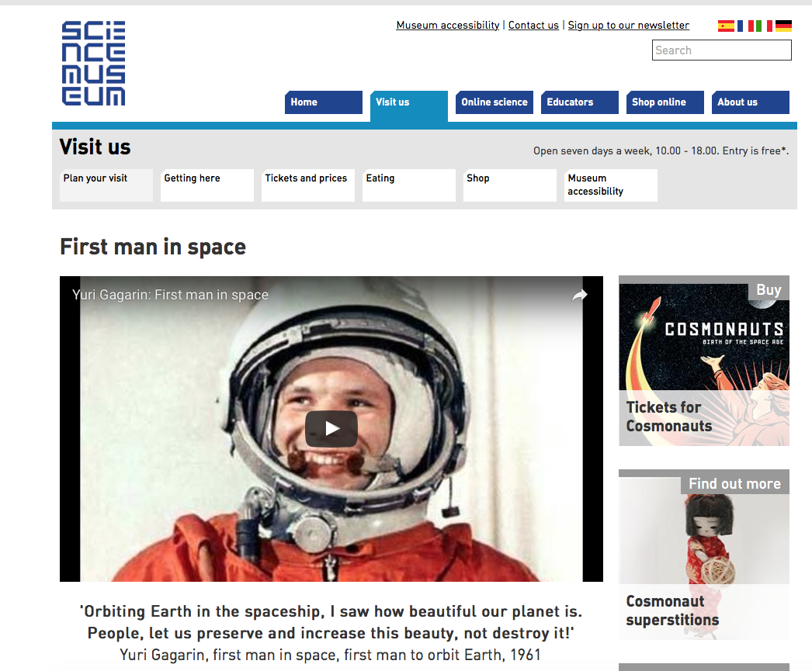Open the Getting here submenu item
Viewport: 812px width, 671px height.
click(x=206, y=185)
